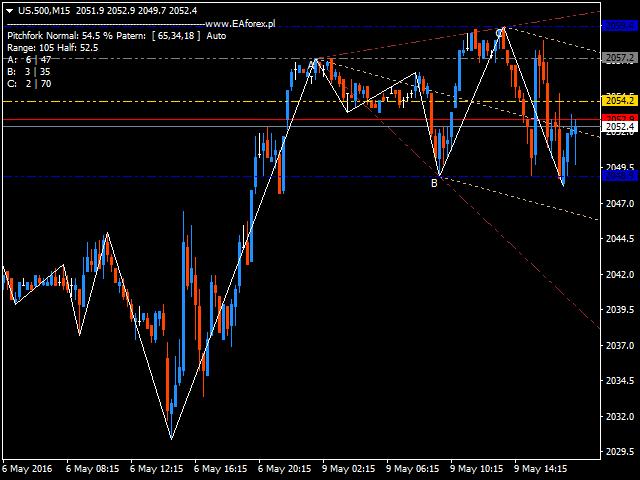The width and height of the screenshot is (640, 480).
Task: Click the Auto label in the info panel
Action: tap(216, 36)
